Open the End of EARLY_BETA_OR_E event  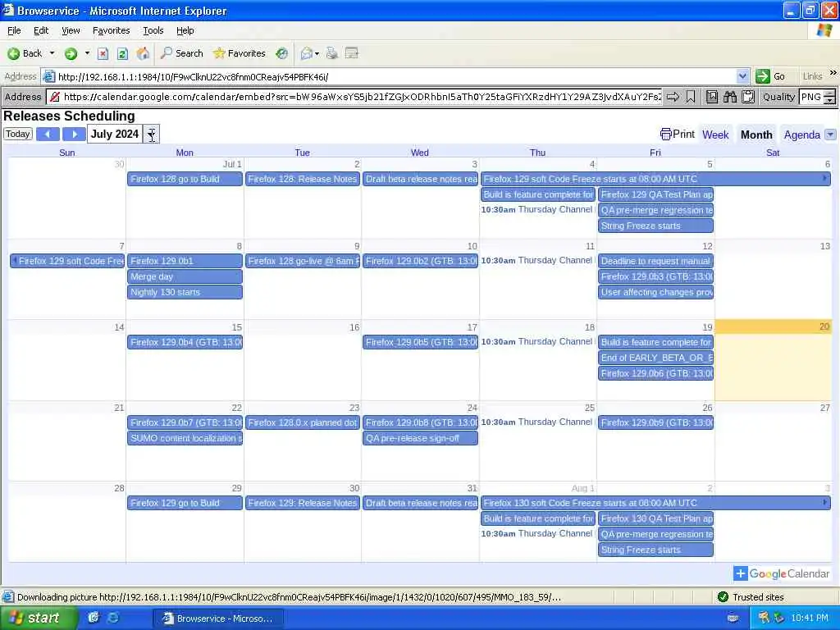[x=655, y=358]
